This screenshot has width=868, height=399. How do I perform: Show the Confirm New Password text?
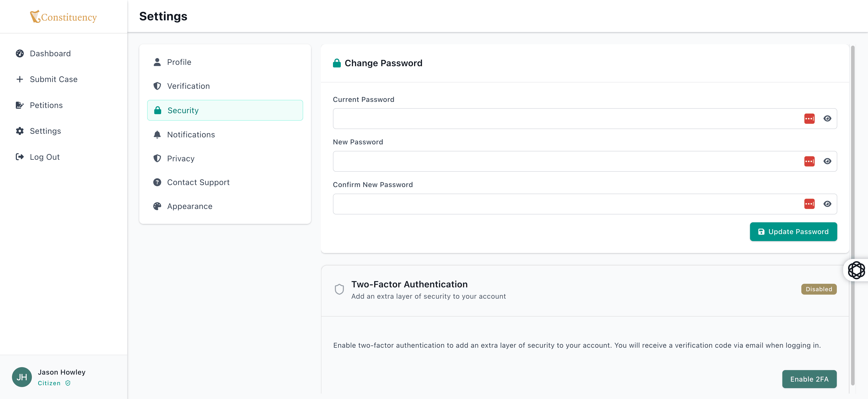tap(828, 204)
